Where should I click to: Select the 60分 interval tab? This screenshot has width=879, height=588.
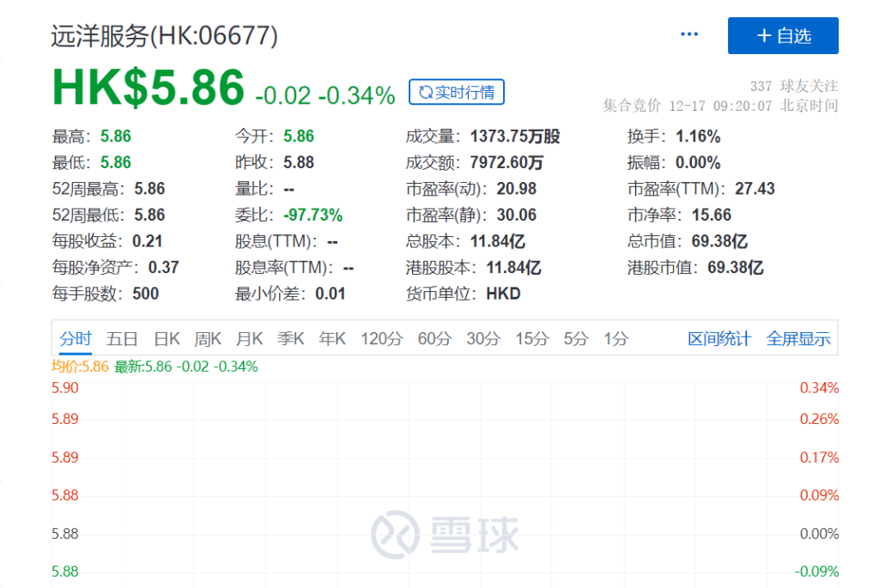point(434,338)
